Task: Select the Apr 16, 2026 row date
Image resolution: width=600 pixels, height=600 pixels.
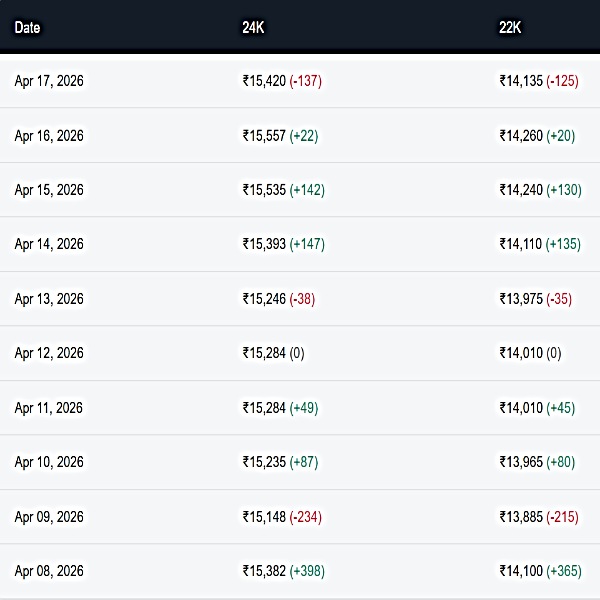Action: (49, 136)
